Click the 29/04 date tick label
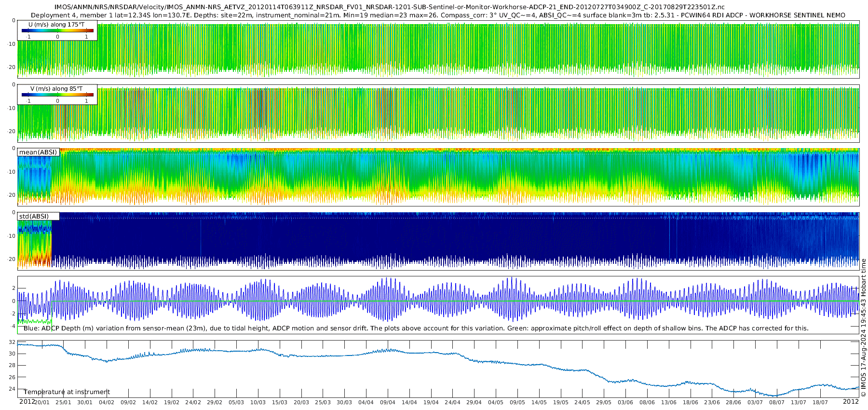Viewport: 868px width, 410px height. 474,402
